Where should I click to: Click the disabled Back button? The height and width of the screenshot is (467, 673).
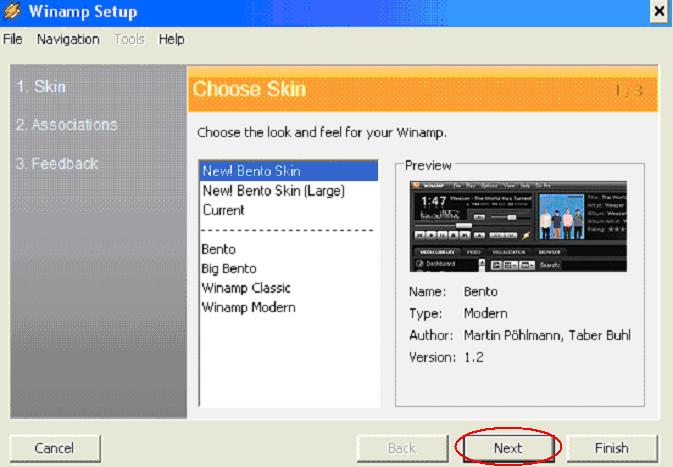(402, 448)
